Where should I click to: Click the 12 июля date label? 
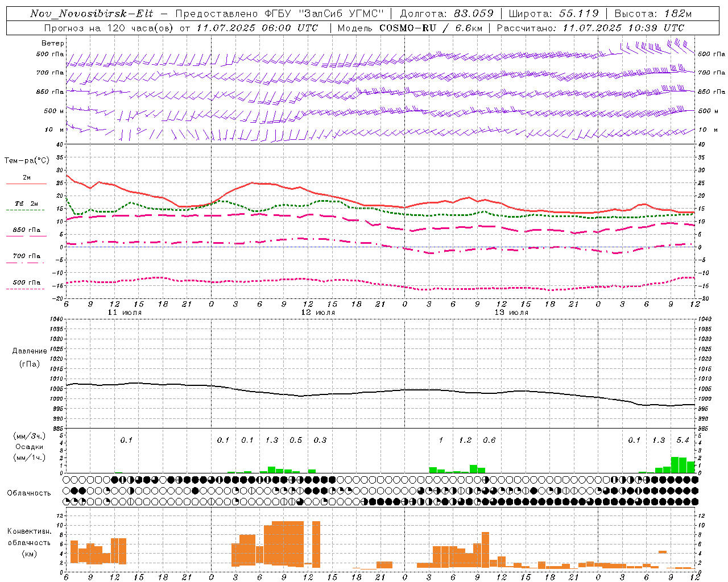tap(318, 313)
